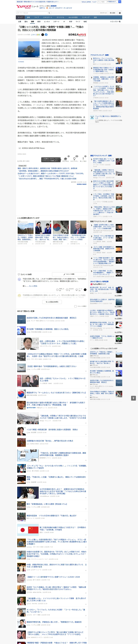Image resolution: width=138 pixels, height=644 pixels.
Task: Select the スポーツ category tab
Action: [x=56, y=21]
